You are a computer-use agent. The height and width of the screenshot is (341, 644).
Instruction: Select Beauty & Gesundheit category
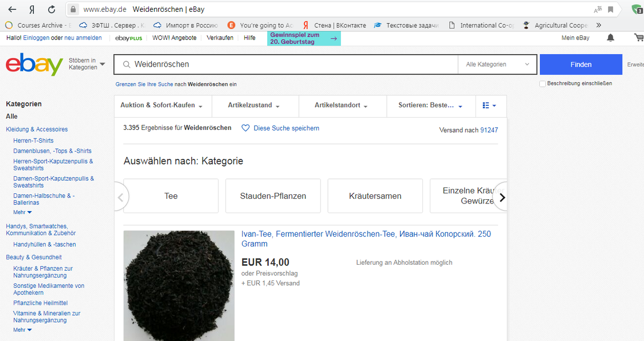pos(34,257)
